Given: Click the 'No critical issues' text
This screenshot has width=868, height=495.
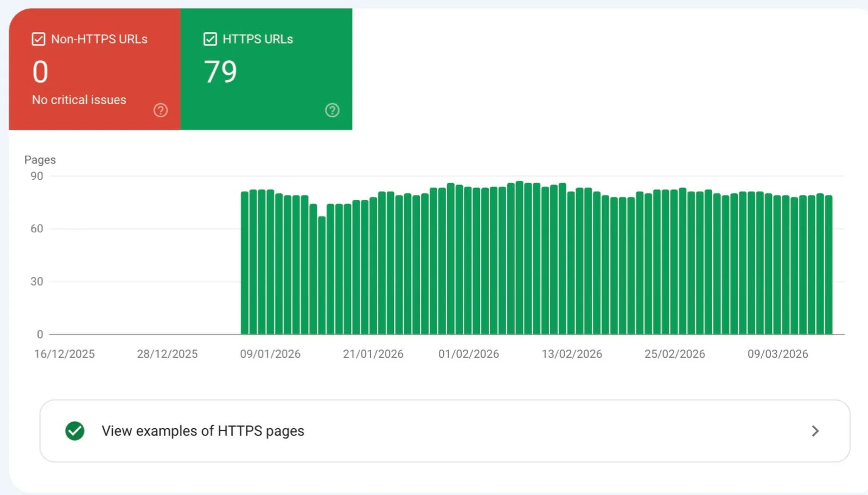Looking at the screenshot, I should [x=79, y=100].
